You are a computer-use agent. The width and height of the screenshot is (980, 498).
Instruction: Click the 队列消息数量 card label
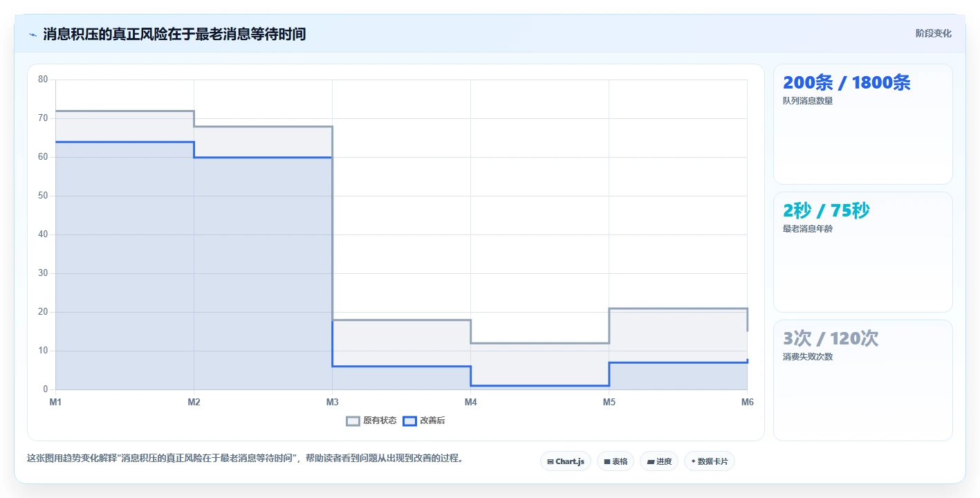pyautogui.click(x=808, y=101)
